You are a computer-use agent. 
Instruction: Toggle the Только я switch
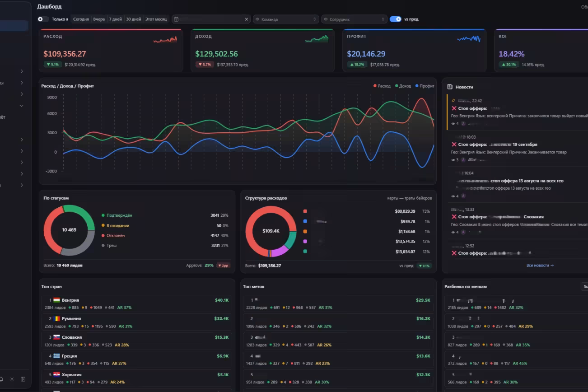point(43,19)
